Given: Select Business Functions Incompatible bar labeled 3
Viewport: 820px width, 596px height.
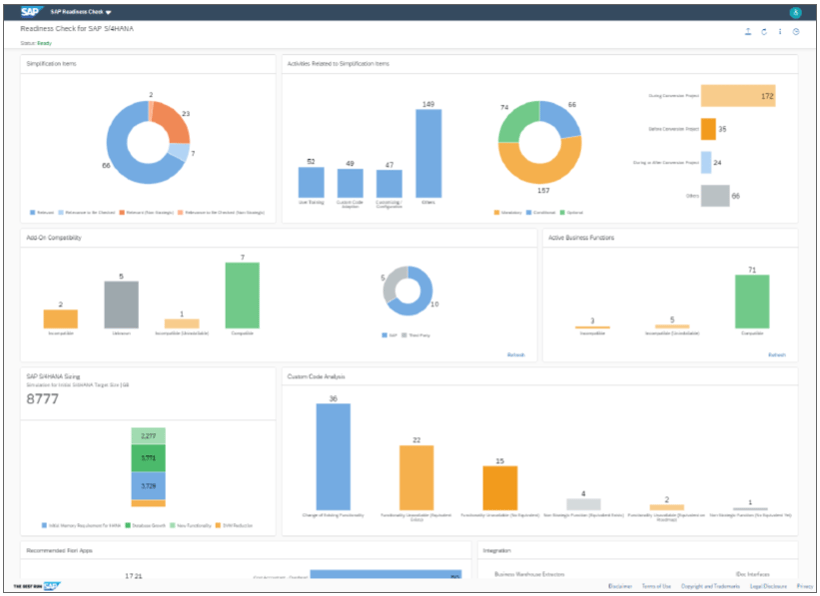Looking at the screenshot, I should [x=593, y=327].
